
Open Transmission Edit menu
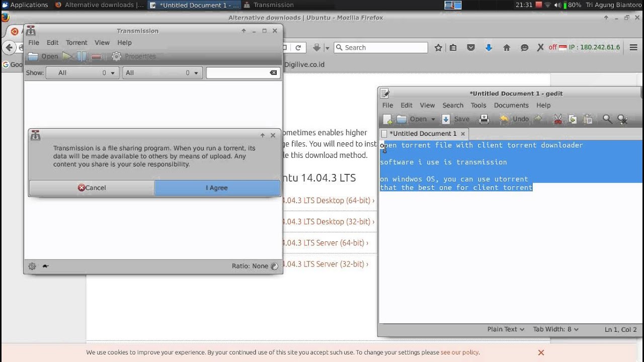coord(52,43)
